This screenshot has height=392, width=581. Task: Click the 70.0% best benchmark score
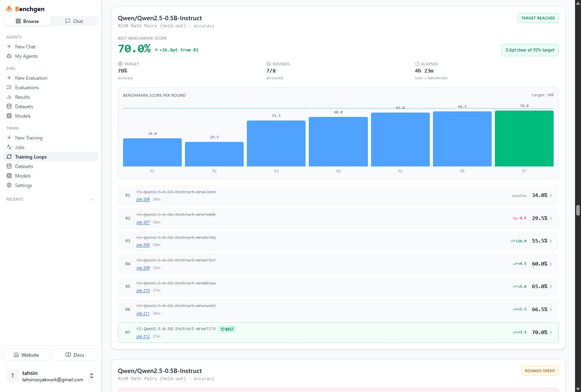(134, 49)
